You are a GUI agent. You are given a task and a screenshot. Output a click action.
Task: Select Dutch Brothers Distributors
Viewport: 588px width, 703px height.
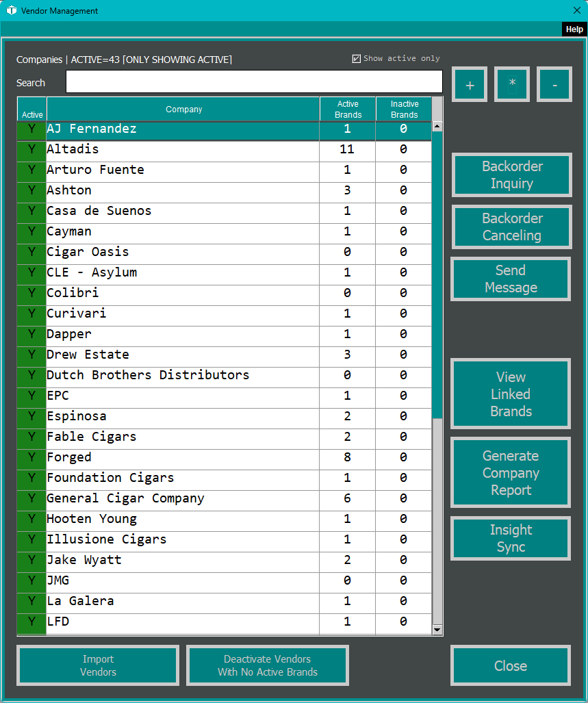pyautogui.click(x=224, y=377)
